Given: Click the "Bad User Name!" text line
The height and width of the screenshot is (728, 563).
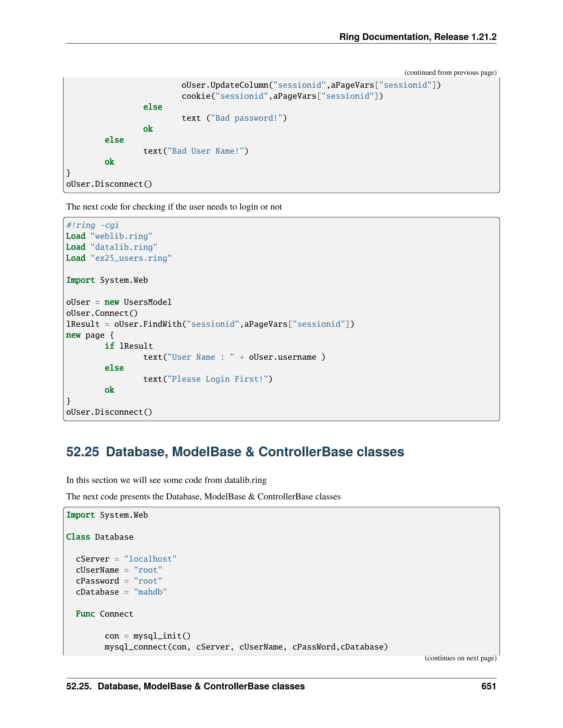Looking at the screenshot, I should point(196,151).
